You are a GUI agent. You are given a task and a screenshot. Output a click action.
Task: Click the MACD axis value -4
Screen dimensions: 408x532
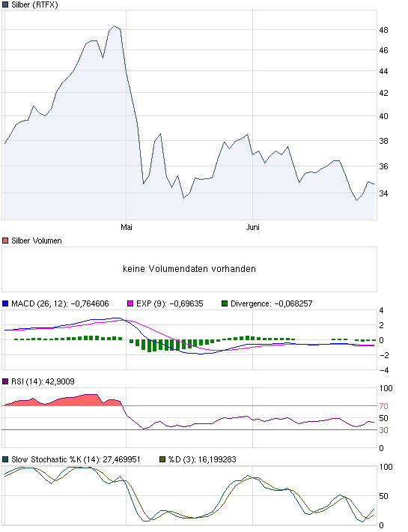[x=383, y=370]
